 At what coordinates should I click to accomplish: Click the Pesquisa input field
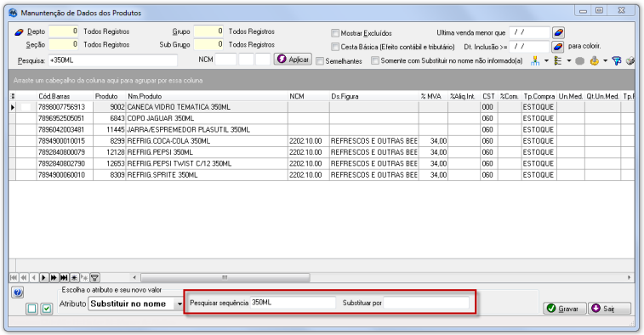[112, 60]
